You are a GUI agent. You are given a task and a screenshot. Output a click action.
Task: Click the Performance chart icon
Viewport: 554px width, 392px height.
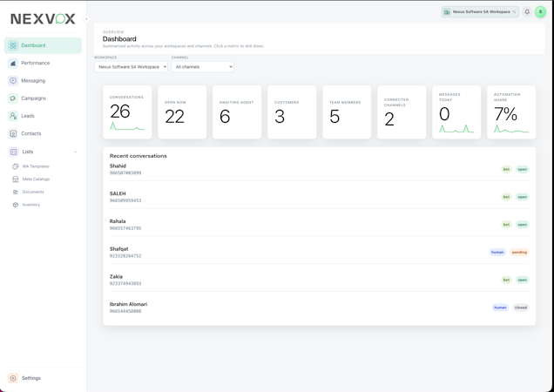[x=13, y=63]
